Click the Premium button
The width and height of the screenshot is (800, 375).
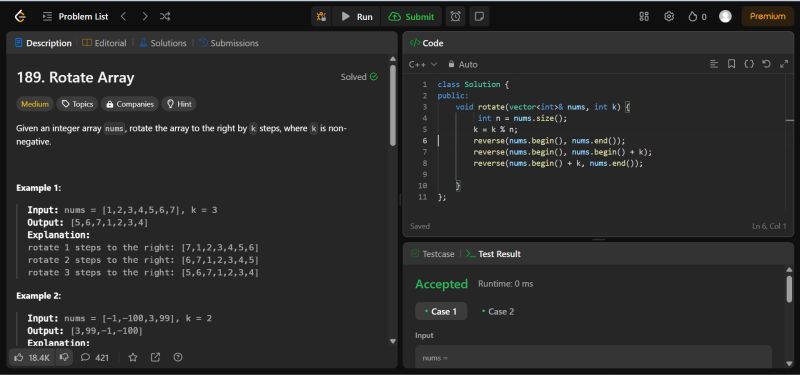767,16
